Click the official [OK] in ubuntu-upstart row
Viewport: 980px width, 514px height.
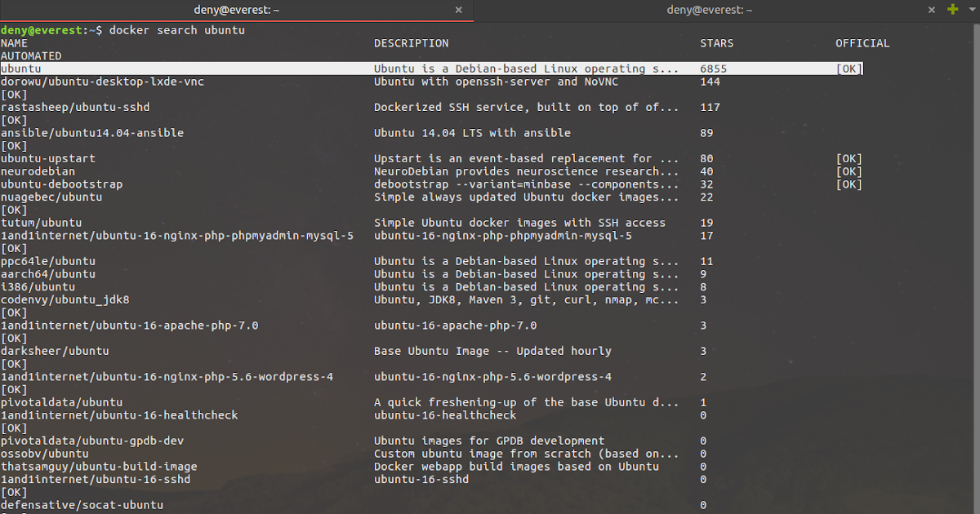coord(849,159)
